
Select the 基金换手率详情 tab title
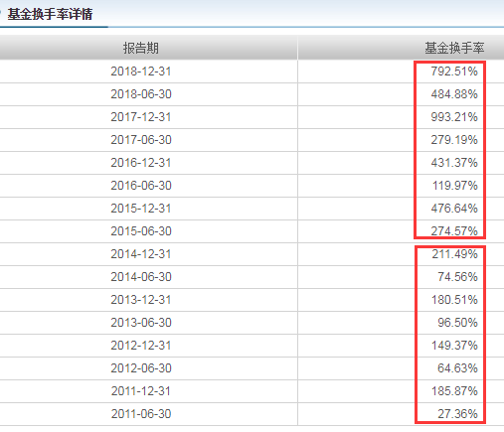[50, 14]
